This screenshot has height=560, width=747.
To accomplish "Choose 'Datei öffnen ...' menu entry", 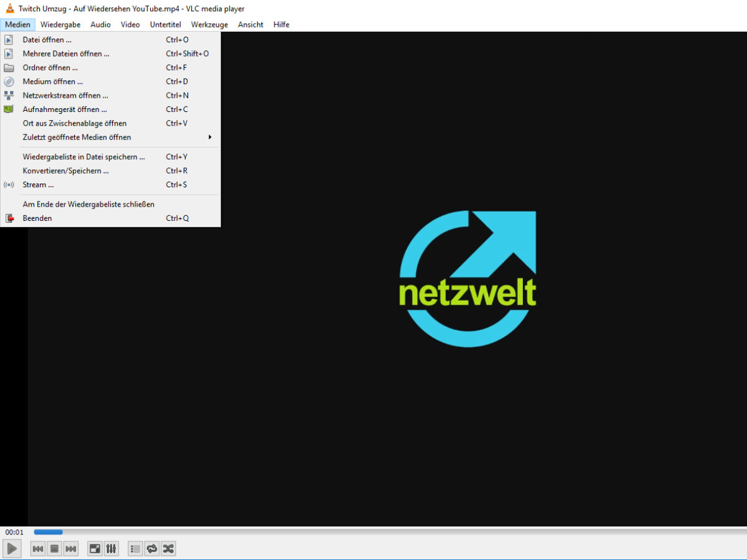I will tap(110, 40).
